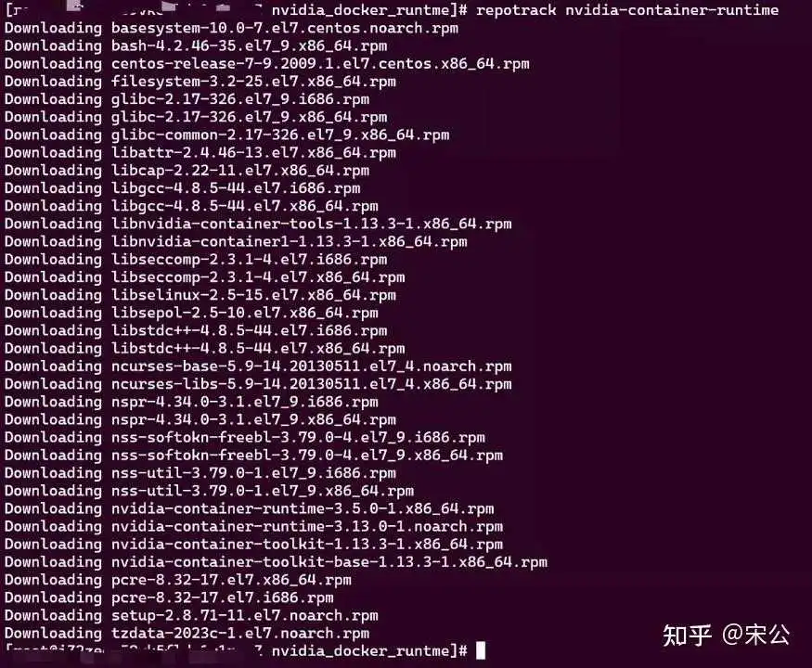The width and height of the screenshot is (812, 668).
Task: Click libselinux-2.5-15.el7.x86_64.rpm line
Action: pos(200,295)
